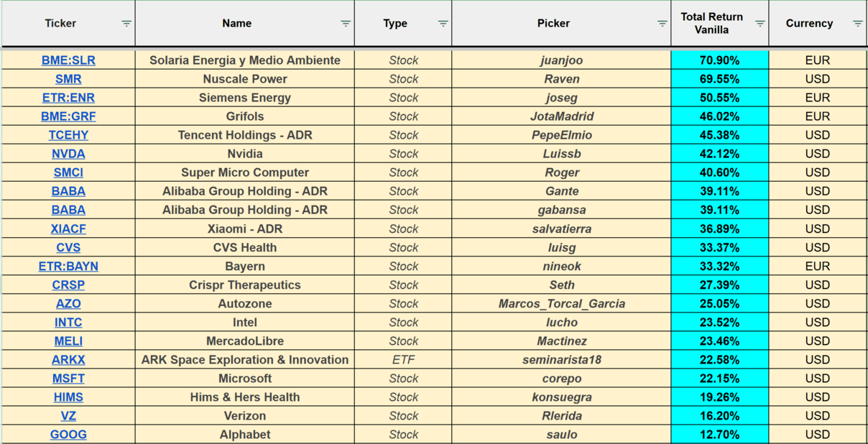Open the Ticker column filter icon
The height and width of the screenshot is (444, 868).
point(126,24)
